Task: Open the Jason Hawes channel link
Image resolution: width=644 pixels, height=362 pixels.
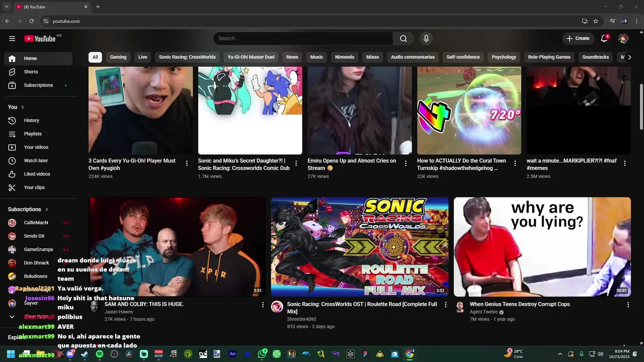Action: coord(119,312)
